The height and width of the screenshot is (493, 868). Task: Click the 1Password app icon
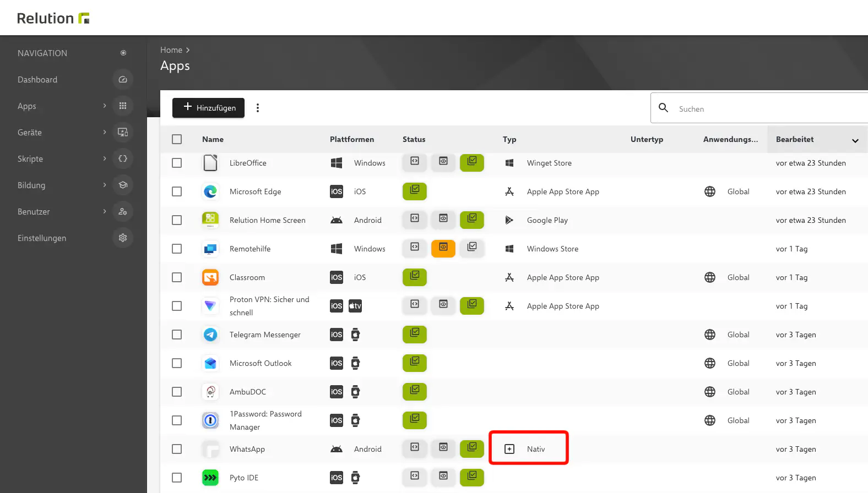click(210, 420)
